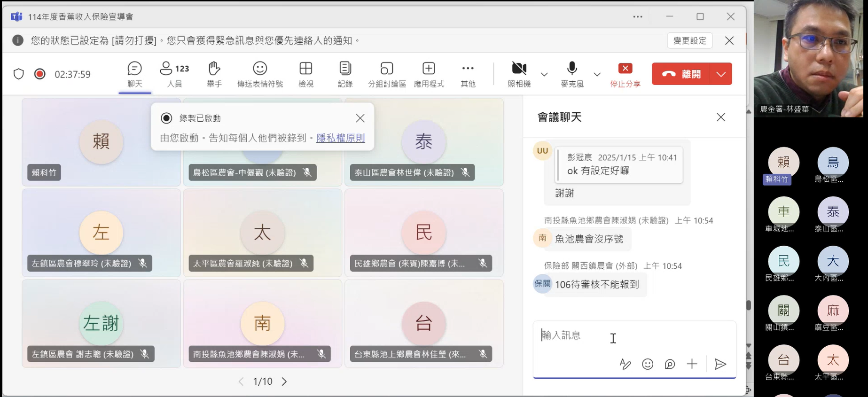Click the 106待審核不能報到 chat message
This screenshot has width=868, height=397.
coord(597,284)
